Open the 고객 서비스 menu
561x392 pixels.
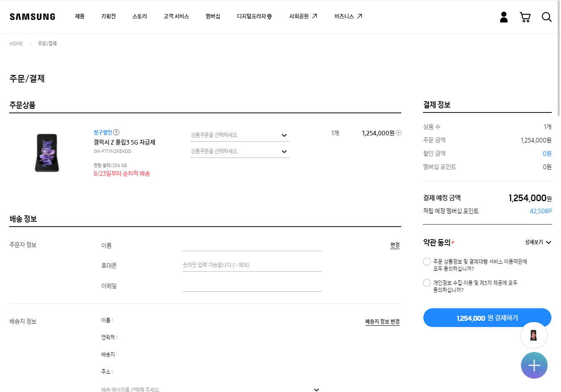pyautogui.click(x=176, y=16)
